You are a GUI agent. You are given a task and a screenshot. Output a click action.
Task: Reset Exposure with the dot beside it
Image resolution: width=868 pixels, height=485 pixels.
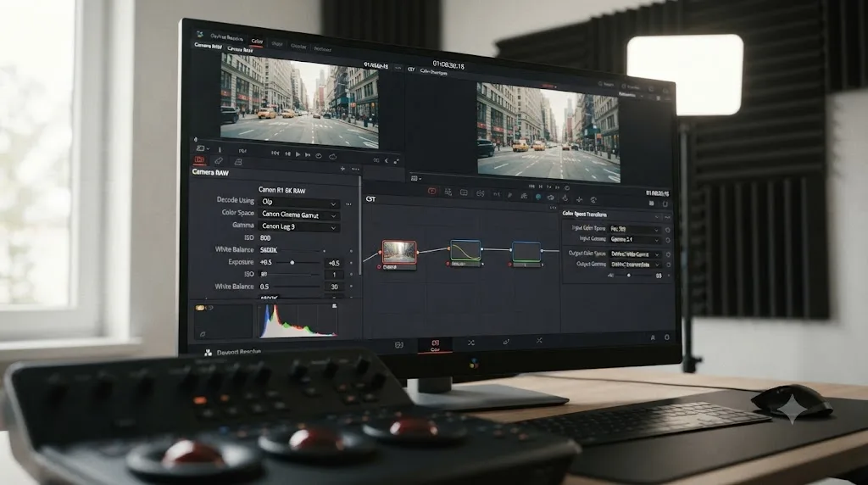(x=351, y=264)
